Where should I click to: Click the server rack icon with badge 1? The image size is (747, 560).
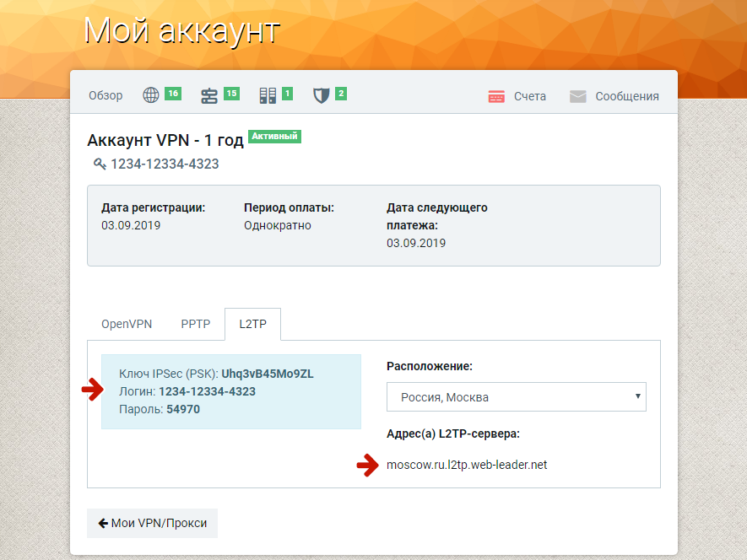point(268,95)
